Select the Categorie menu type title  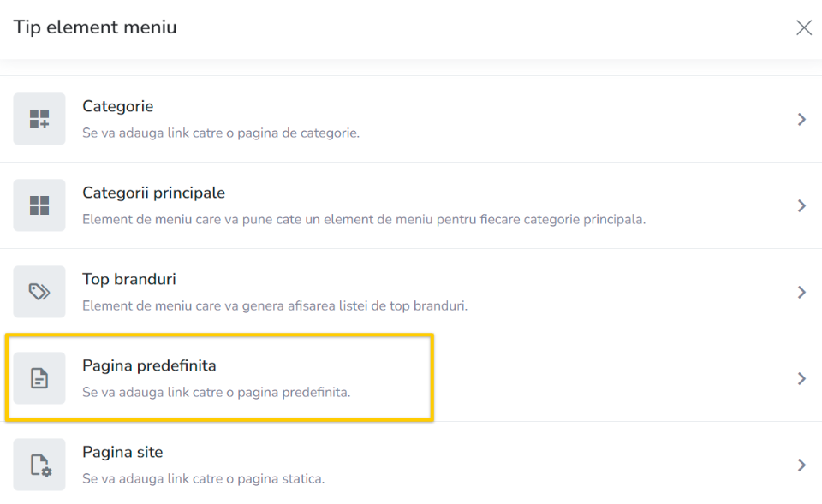click(x=118, y=106)
